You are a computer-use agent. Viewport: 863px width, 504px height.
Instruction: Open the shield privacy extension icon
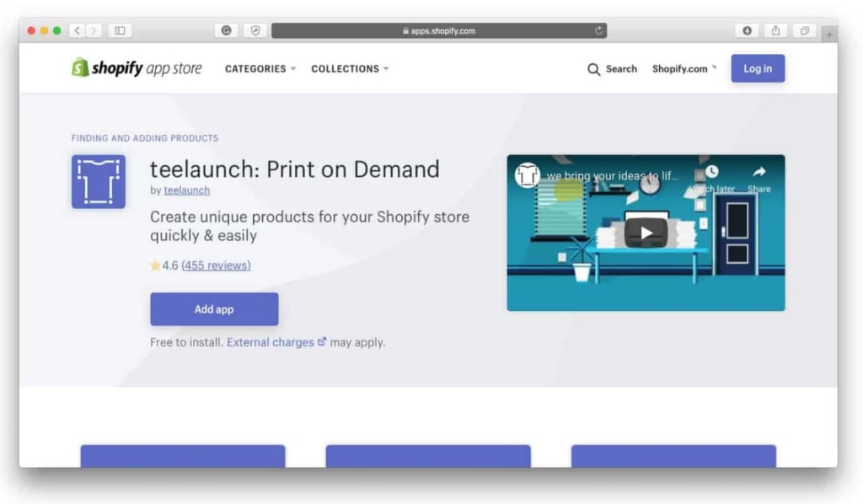tap(255, 31)
